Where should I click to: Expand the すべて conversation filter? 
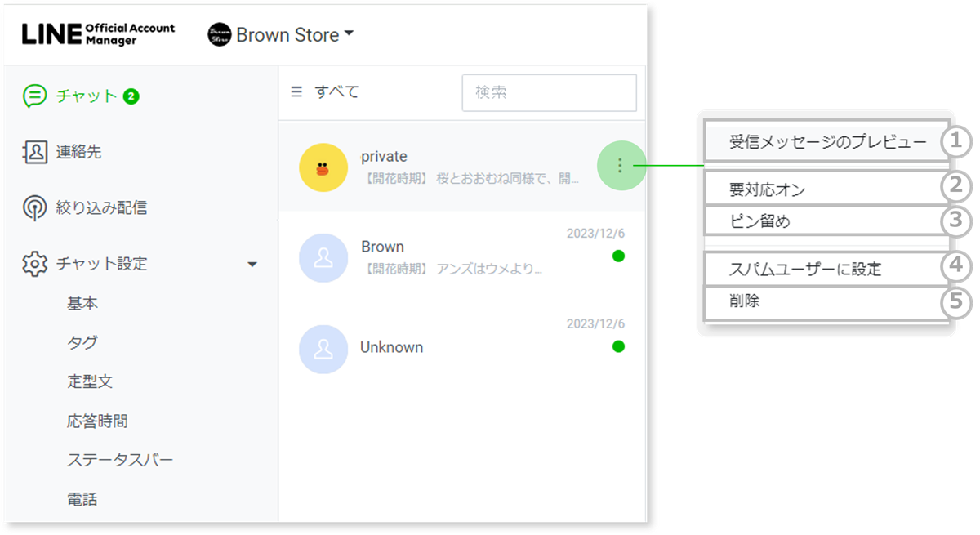[x=335, y=91]
